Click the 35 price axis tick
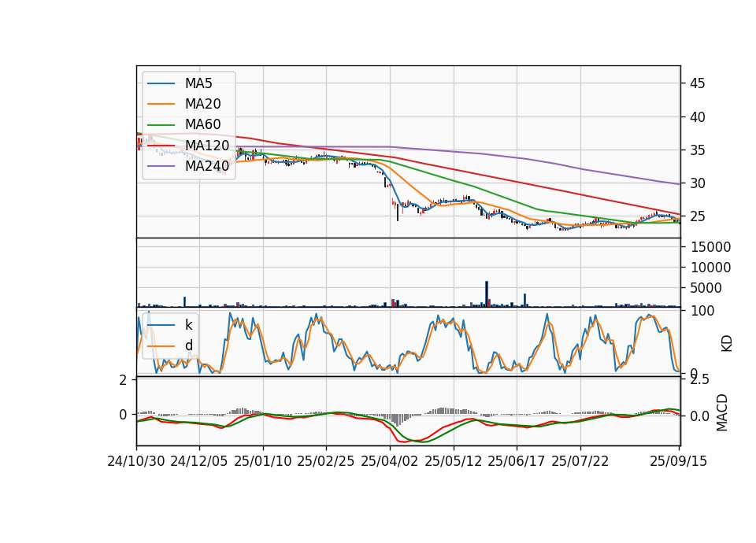 click(697, 150)
